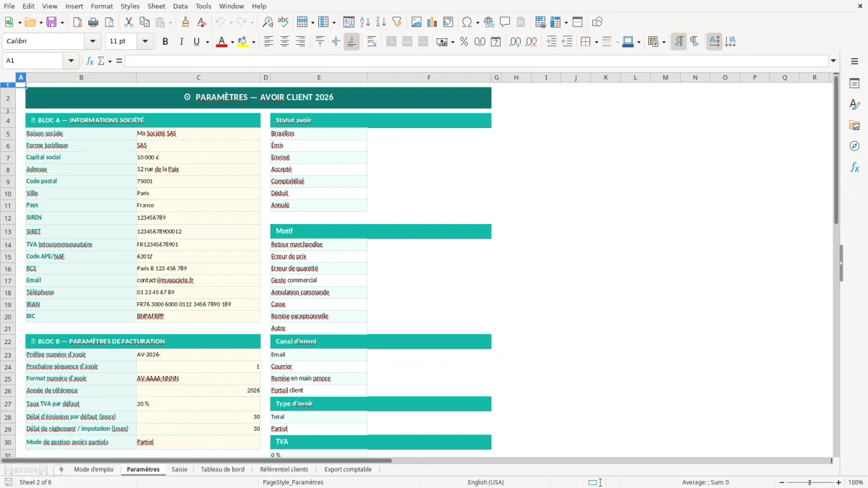Viewport: 868px width, 488px height.
Task: Run the Spelling check icon
Action: [283, 22]
